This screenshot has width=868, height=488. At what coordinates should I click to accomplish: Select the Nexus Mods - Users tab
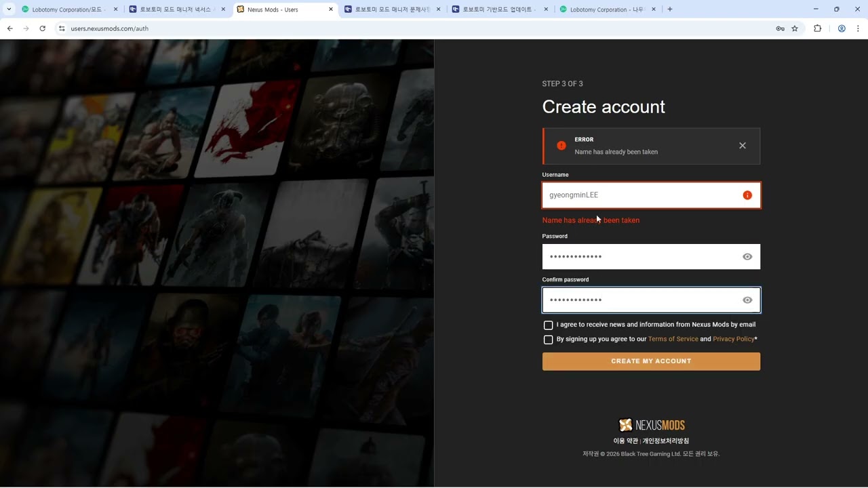(285, 9)
